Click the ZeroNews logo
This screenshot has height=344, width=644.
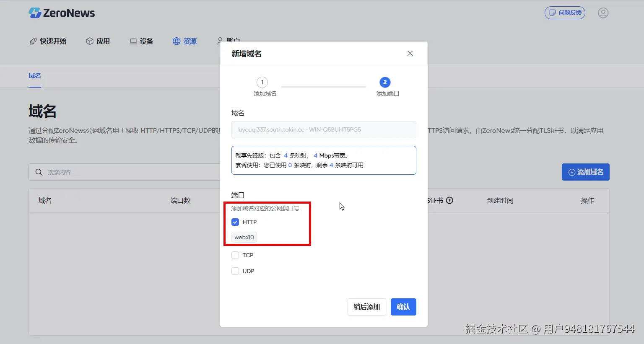62,13
